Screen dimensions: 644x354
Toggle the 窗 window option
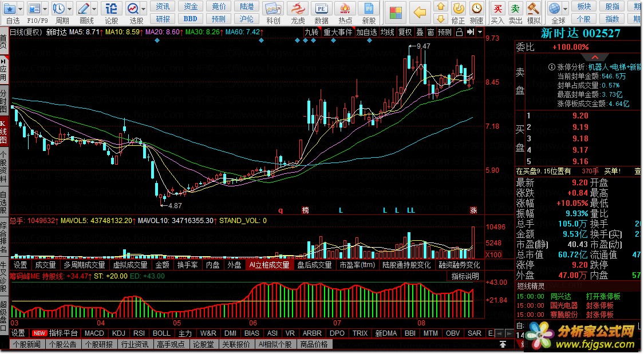tap(430, 32)
